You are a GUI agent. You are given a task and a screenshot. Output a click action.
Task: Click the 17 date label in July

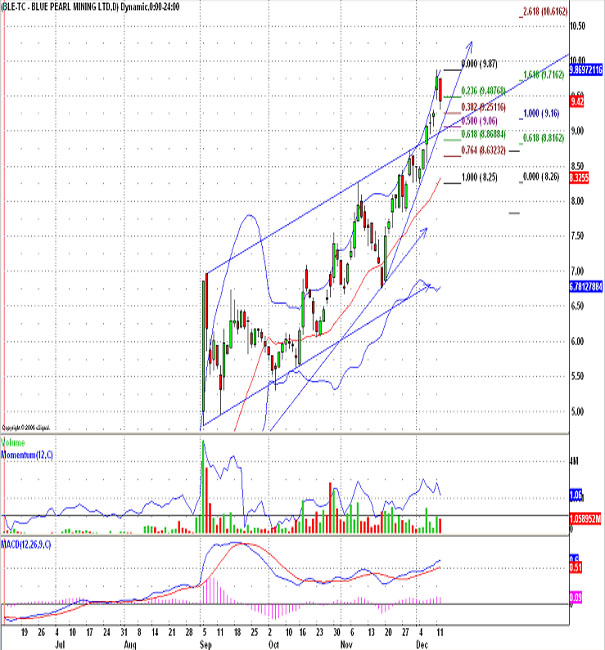[90, 632]
